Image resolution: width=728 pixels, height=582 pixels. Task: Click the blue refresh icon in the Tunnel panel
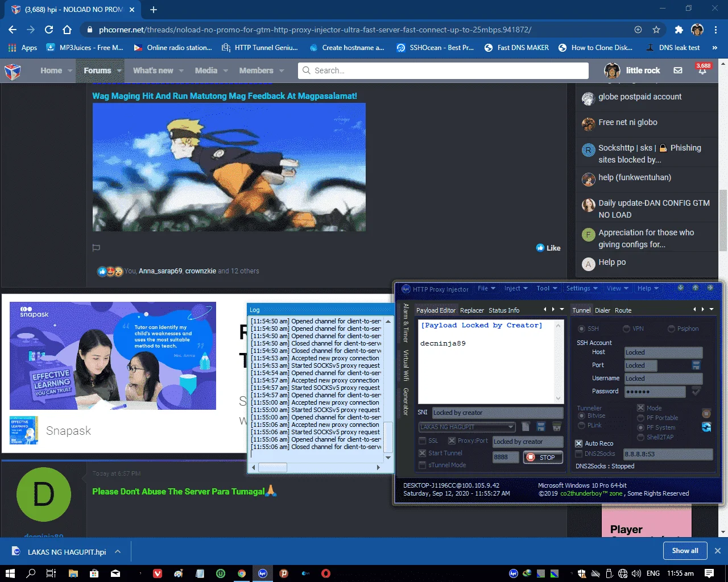706,427
